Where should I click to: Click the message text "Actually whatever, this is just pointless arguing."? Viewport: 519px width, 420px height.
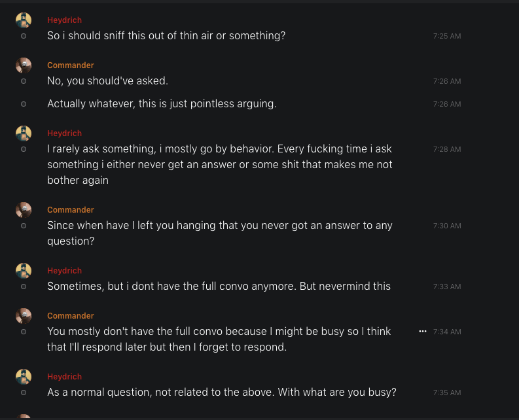pos(162,104)
